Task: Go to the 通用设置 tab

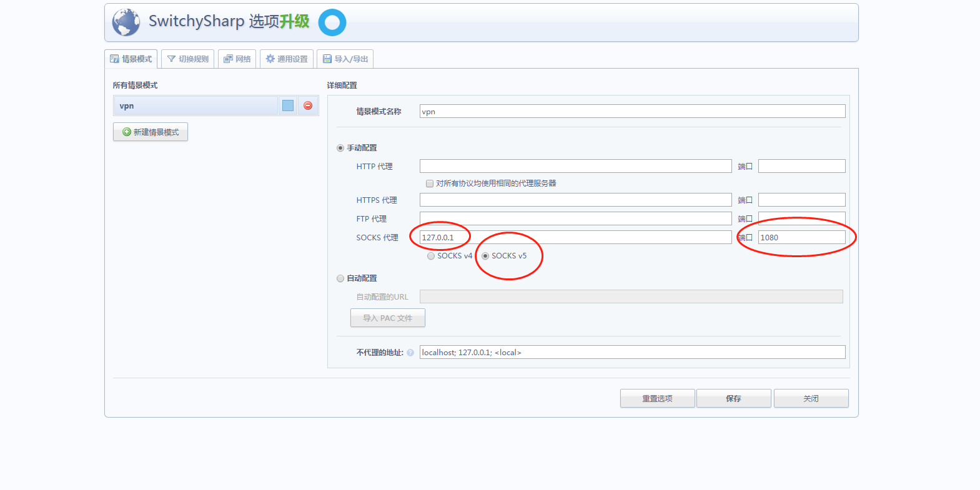Action: click(287, 59)
